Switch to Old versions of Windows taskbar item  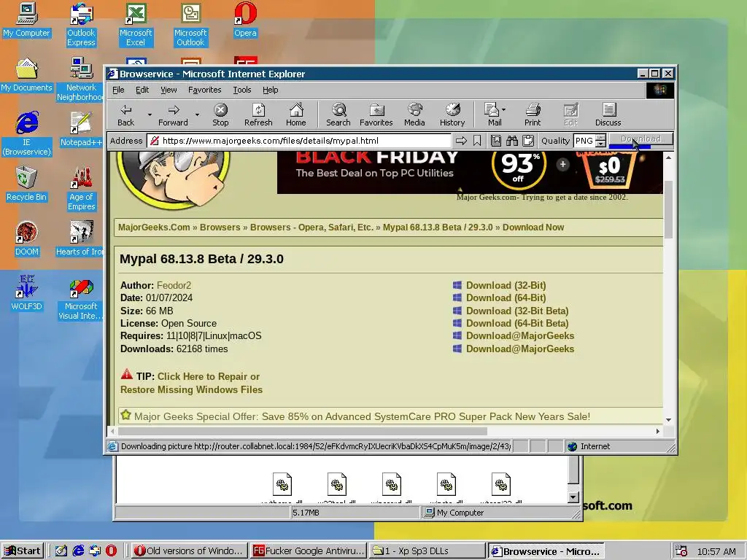pos(190,551)
